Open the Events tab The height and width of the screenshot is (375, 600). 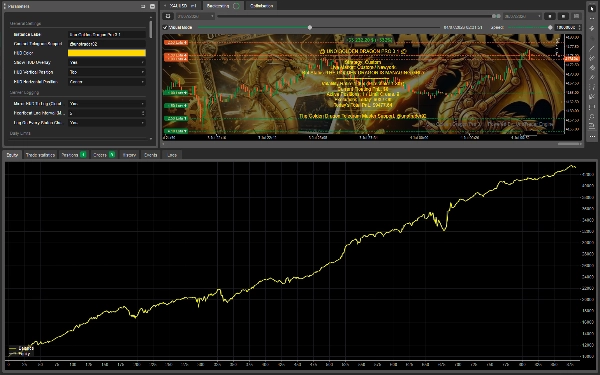151,155
